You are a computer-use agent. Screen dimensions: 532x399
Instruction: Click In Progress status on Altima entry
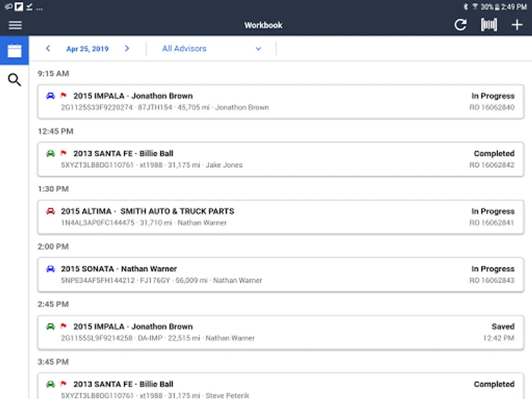[493, 211]
